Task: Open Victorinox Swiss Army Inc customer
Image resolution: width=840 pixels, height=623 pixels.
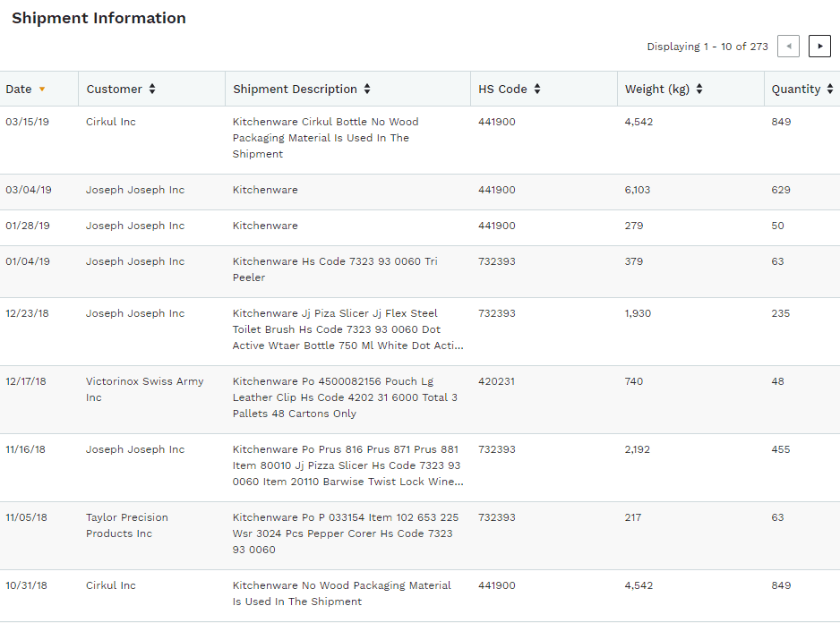Action: point(145,389)
